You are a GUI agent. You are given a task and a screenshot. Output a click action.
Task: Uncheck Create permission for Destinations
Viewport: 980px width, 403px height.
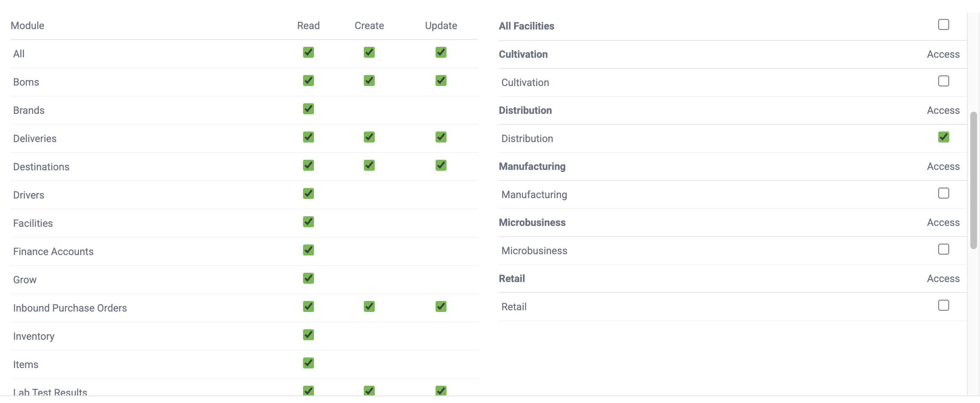(x=369, y=165)
